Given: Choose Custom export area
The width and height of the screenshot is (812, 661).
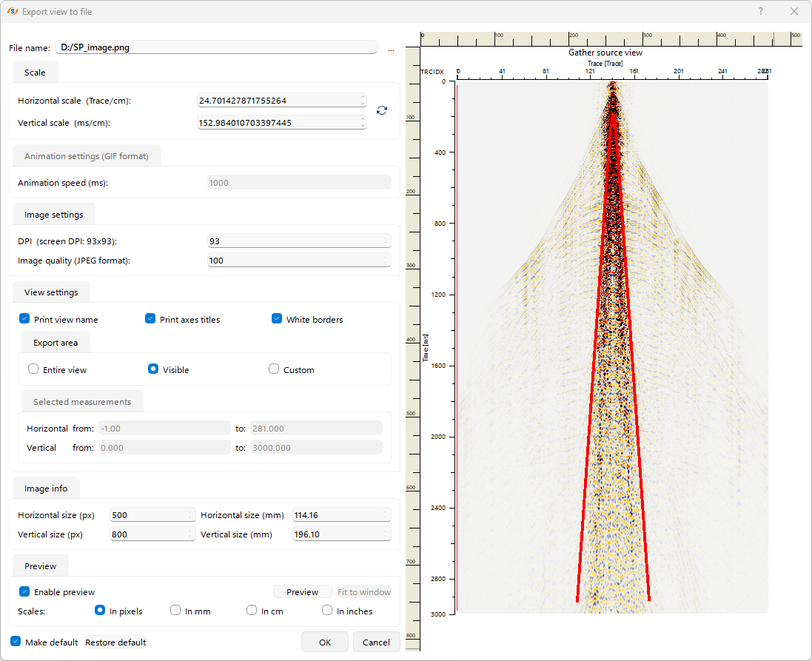Looking at the screenshot, I should coord(273,369).
